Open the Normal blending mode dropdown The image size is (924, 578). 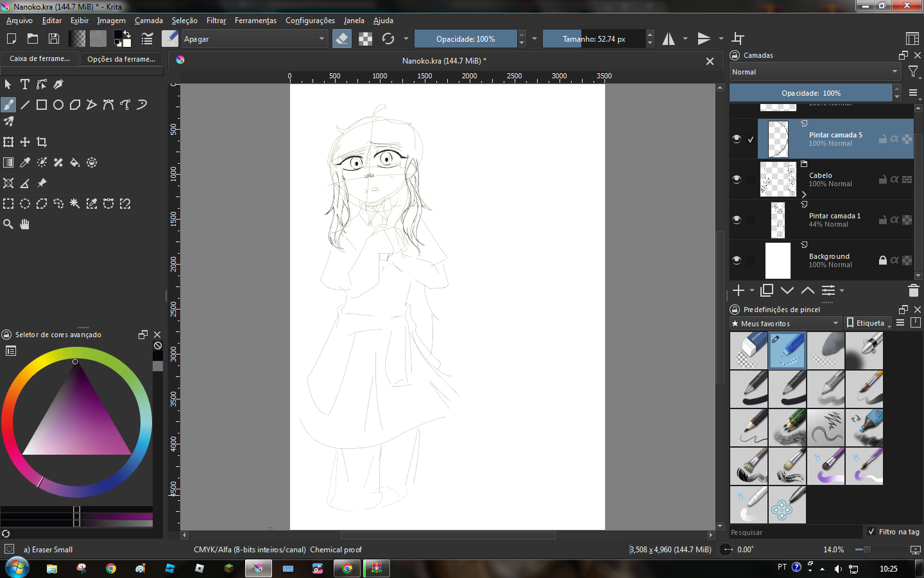point(814,72)
